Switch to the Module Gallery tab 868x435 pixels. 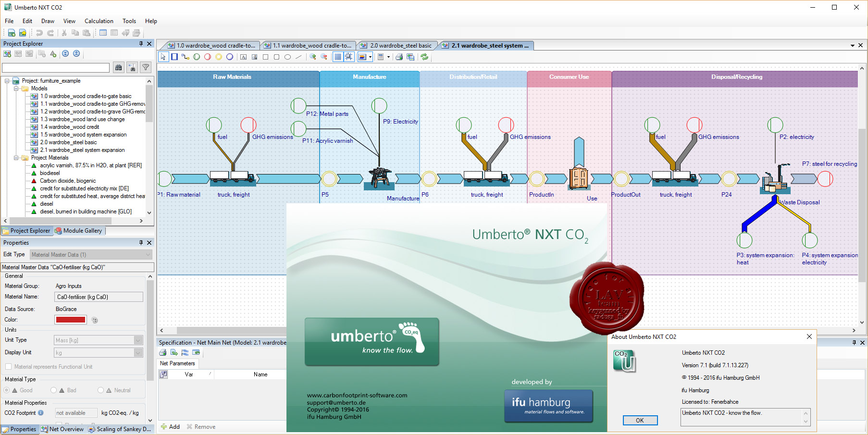point(79,231)
